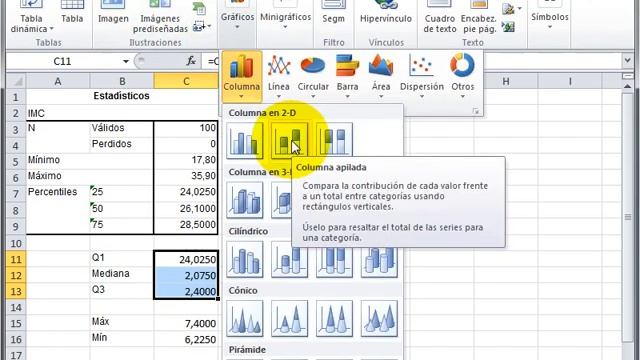This screenshot has width=640, height=360.
Task: Open Imágenes prediseñadas clip art
Action: [x=160, y=17]
